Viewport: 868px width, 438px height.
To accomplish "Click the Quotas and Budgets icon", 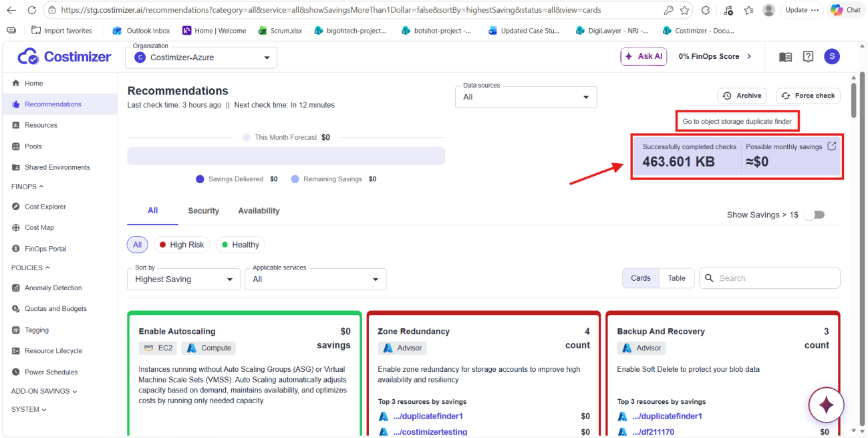I will [x=16, y=309].
